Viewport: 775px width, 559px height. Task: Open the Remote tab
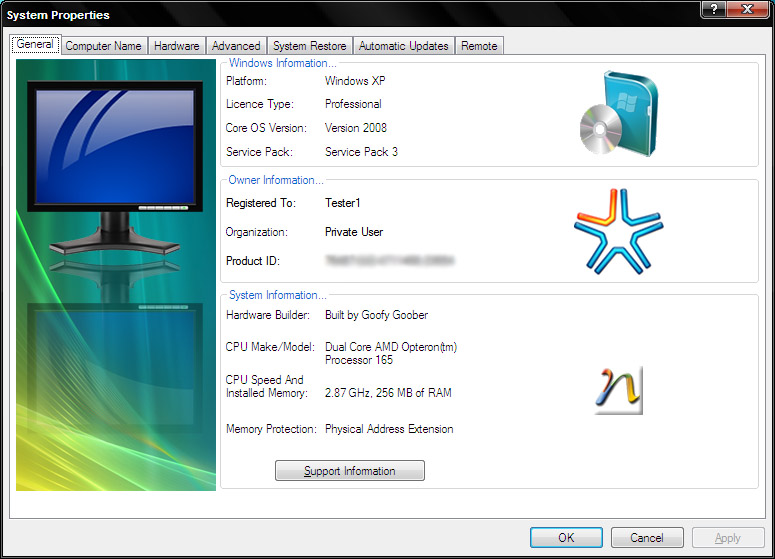[x=479, y=46]
